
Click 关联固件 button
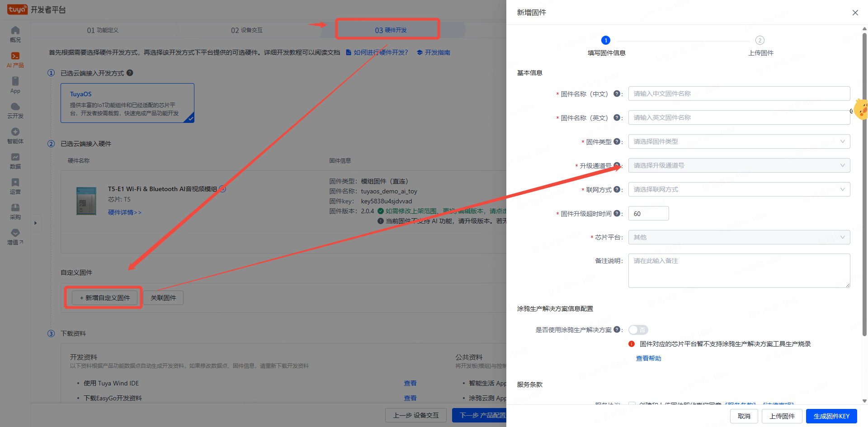pyautogui.click(x=163, y=298)
